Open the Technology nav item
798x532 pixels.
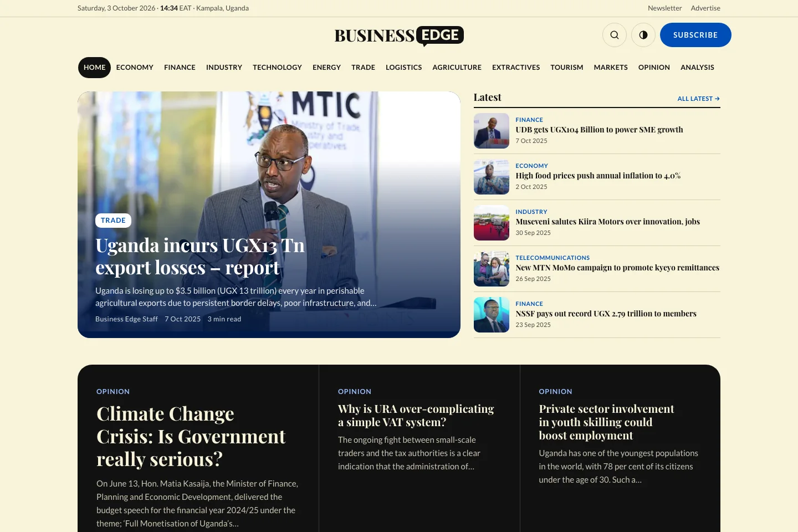coord(277,68)
